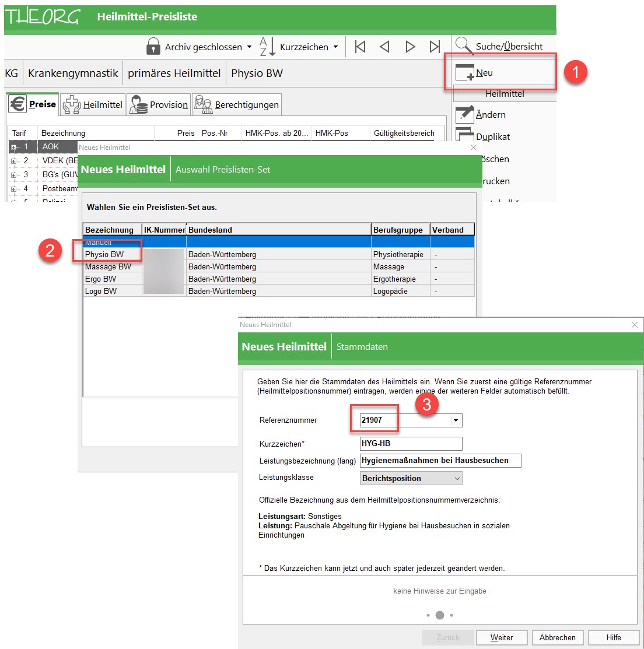644x649 pixels.
Task: Click the archive lock icon
Action: tap(153, 47)
